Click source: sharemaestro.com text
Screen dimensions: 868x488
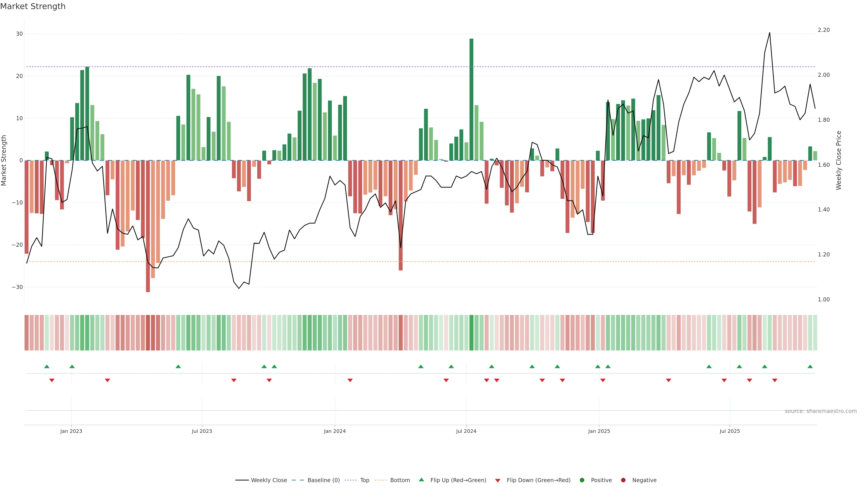point(821,411)
